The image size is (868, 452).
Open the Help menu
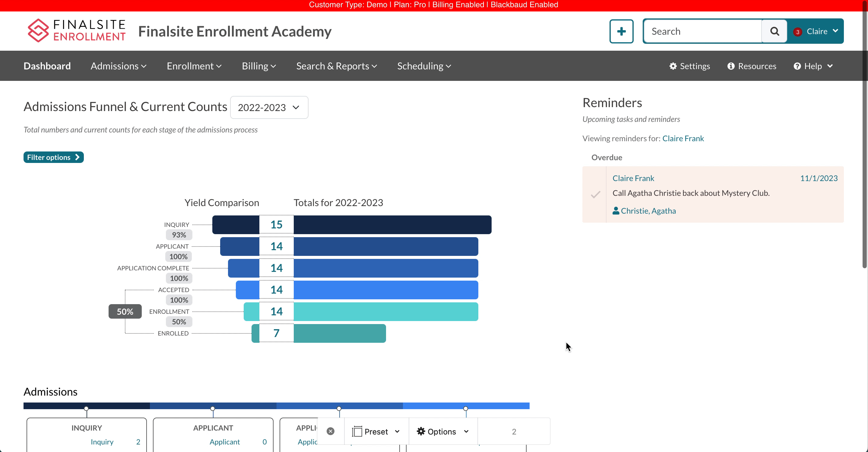pyautogui.click(x=813, y=66)
